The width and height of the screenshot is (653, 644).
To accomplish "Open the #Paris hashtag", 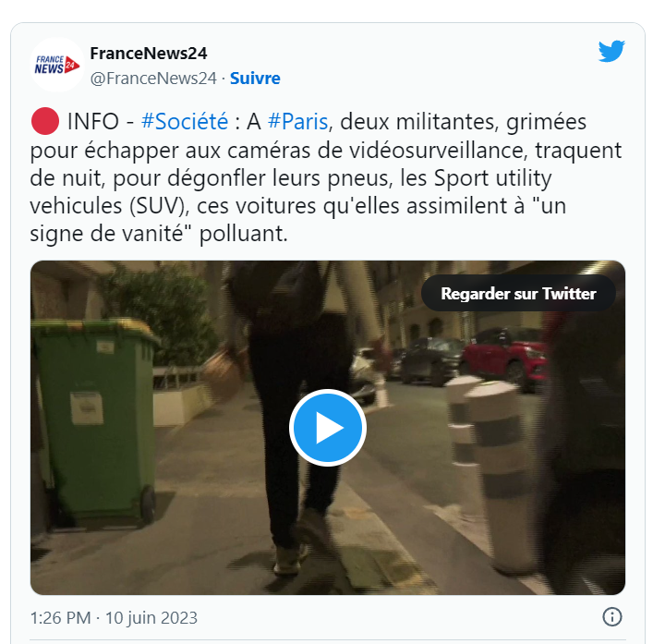I will 297,122.
